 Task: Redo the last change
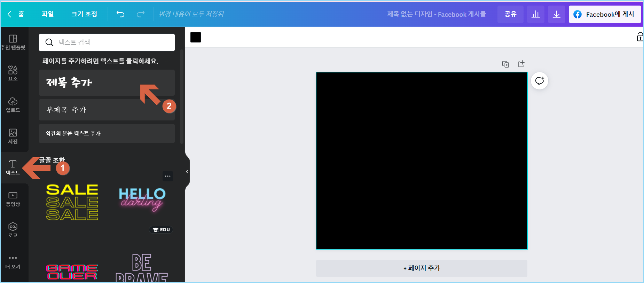141,14
